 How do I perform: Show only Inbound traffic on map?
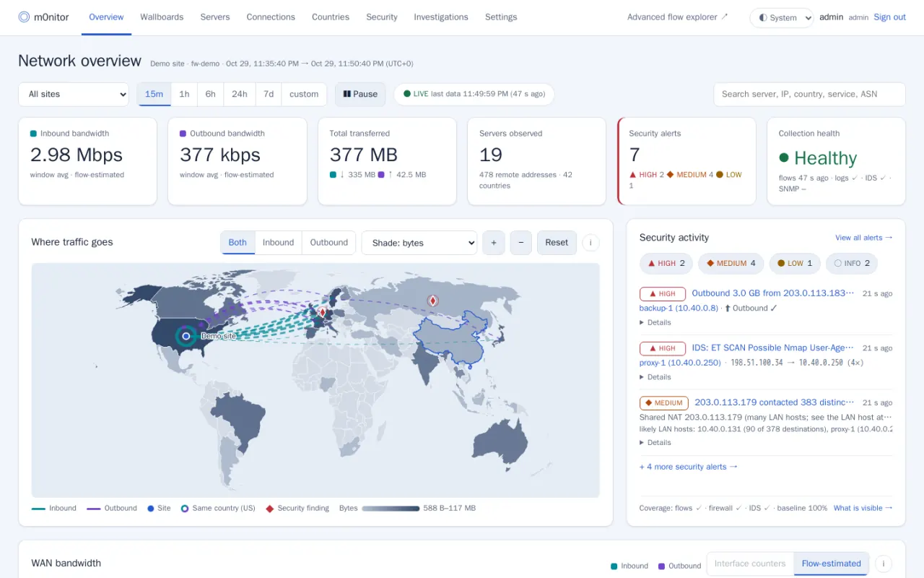click(x=278, y=243)
